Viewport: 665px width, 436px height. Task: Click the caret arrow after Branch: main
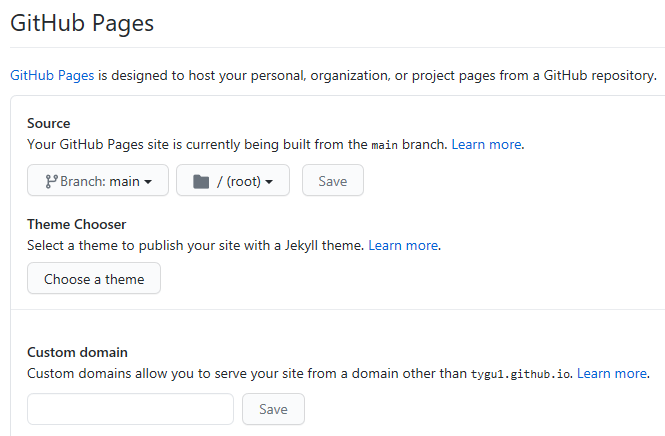(148, 182)
